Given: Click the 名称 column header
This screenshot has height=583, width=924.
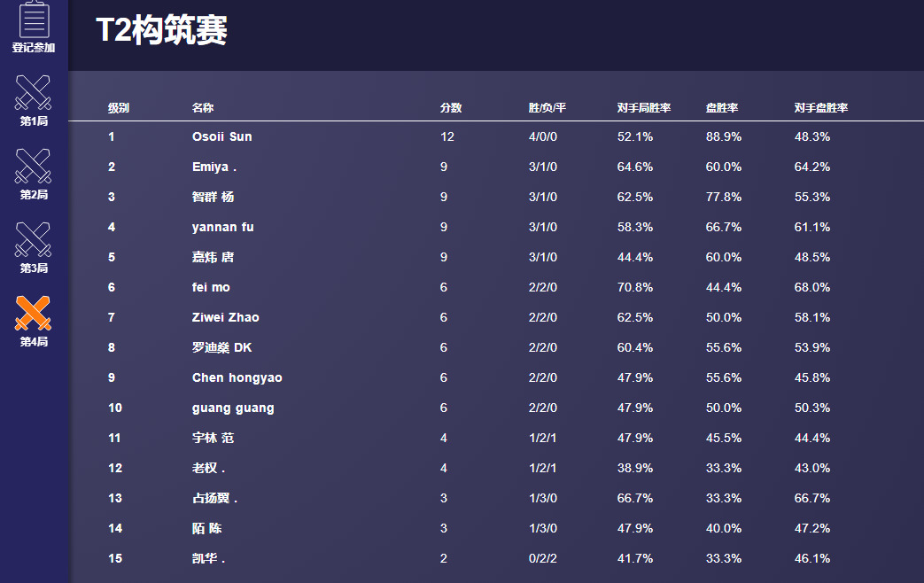Looking at the screenshot, I should pos(203,108).
